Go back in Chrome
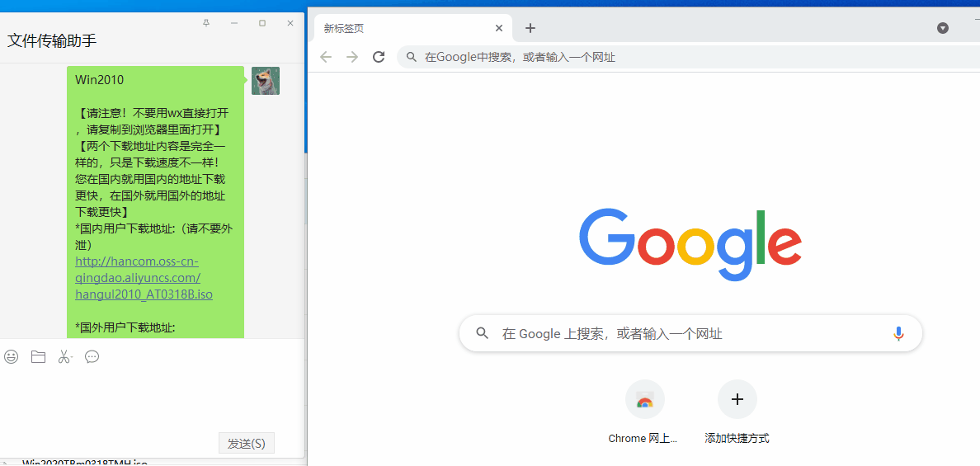 pyautogui.click(x=326, y=57)
